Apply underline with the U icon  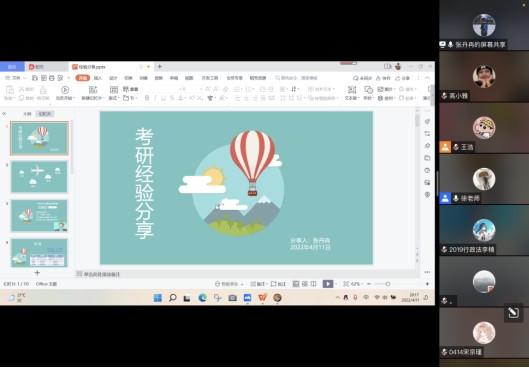(x=164, y=98)
